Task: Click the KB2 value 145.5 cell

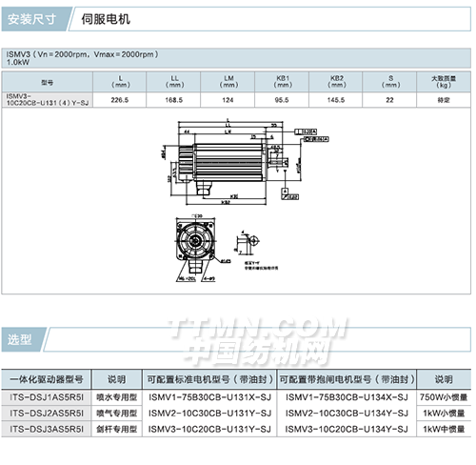Action: tap(336, 100)
